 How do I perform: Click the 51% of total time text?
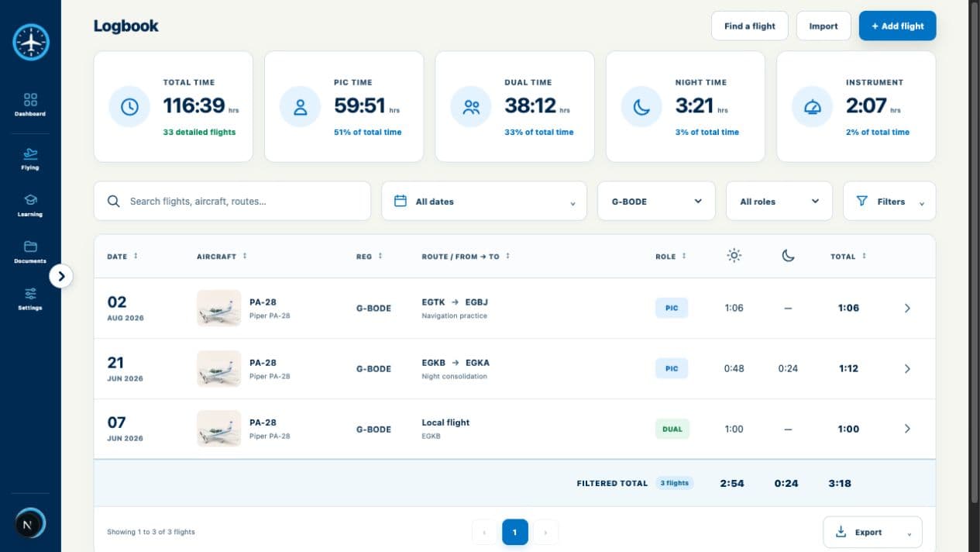pyautogui.click(x=368, y=132)
